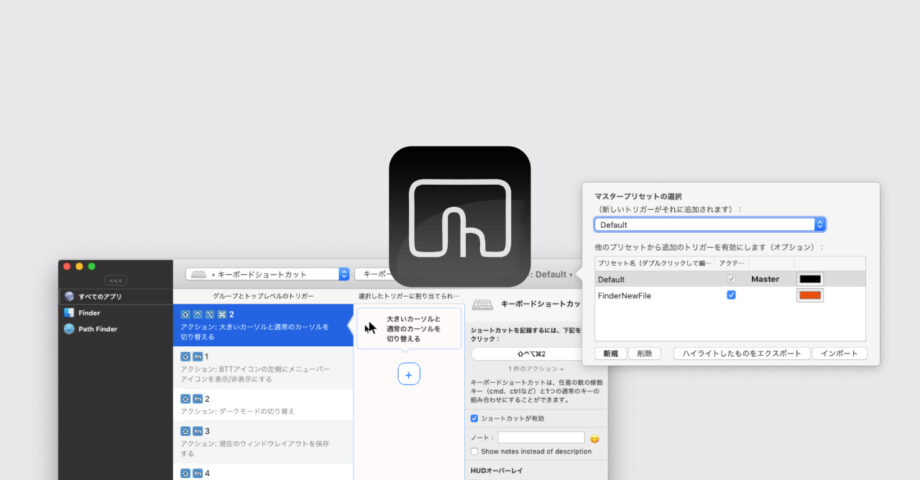The image size is (920, 480).
Task: Expand the preset Default menu in toolbar
Action: coord(553,274)
